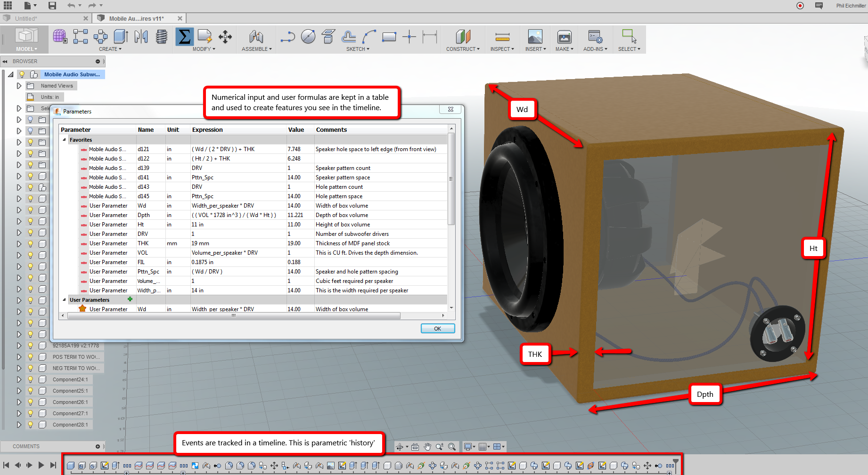
Task: Select the sketch Rectangle tool
Action: point(389,36)
